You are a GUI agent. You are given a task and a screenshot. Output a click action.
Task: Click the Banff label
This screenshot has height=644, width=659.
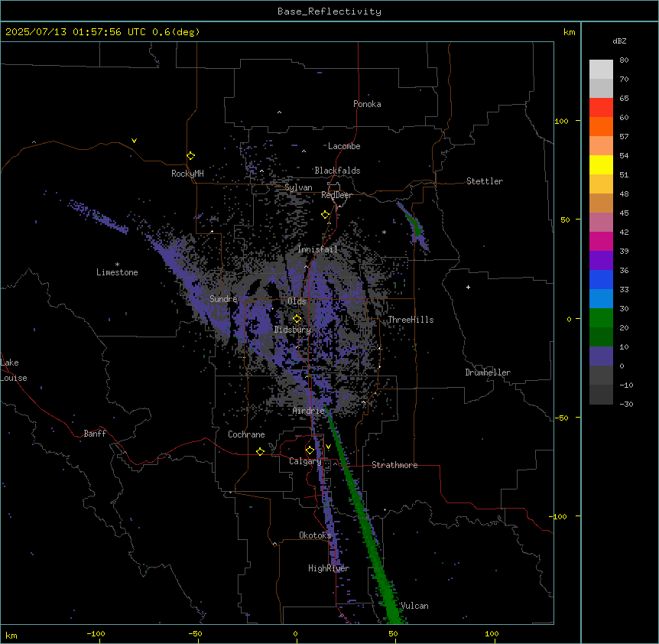coord(95,434)
